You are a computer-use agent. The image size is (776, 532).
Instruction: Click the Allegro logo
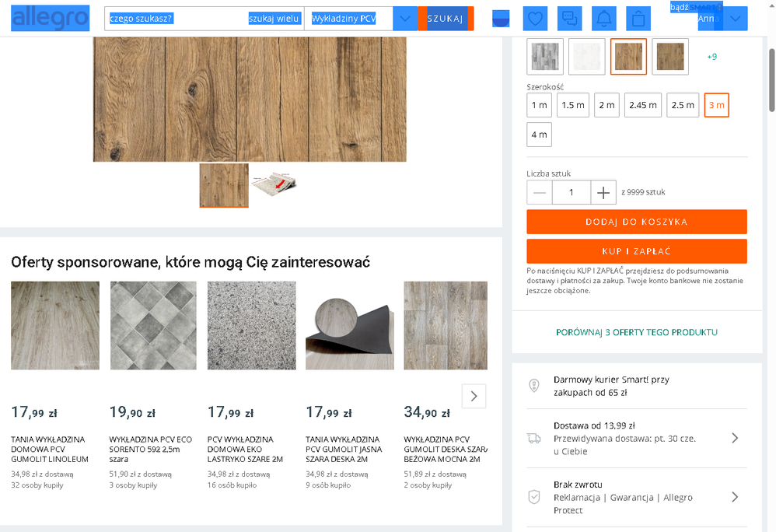click(x=50, y=18)
